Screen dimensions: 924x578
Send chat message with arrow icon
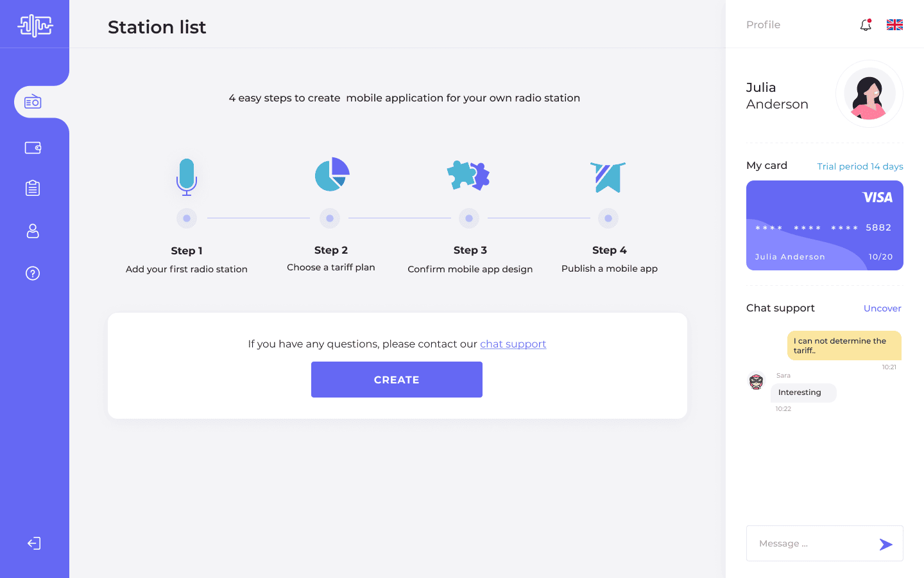click(886, 545)
